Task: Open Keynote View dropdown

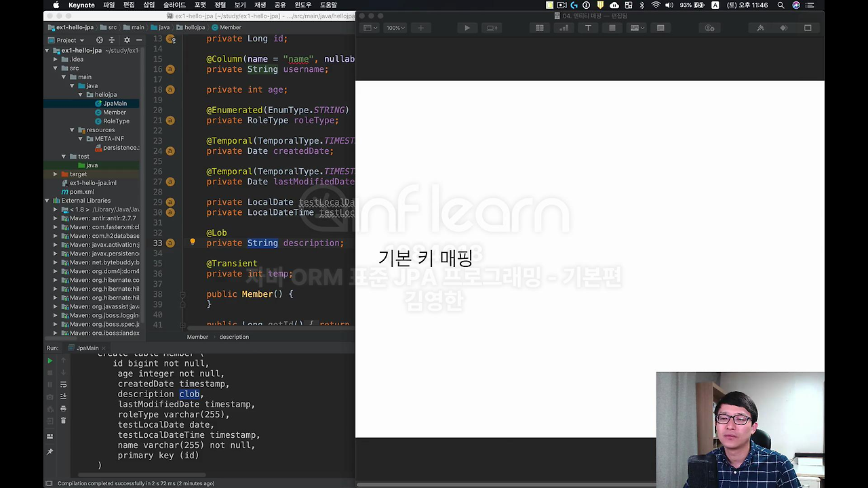Action: pyautogui.click(x=370, y=28)
